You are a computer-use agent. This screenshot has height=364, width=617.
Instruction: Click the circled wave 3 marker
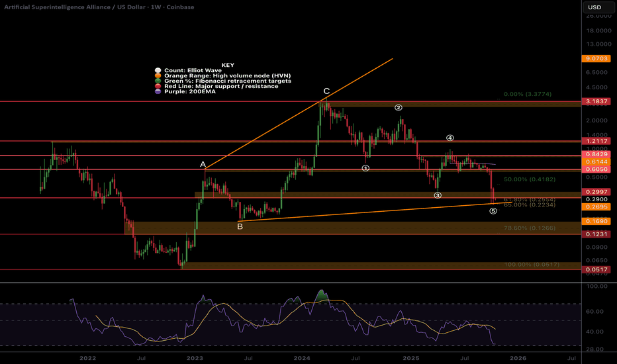point(437,195)
